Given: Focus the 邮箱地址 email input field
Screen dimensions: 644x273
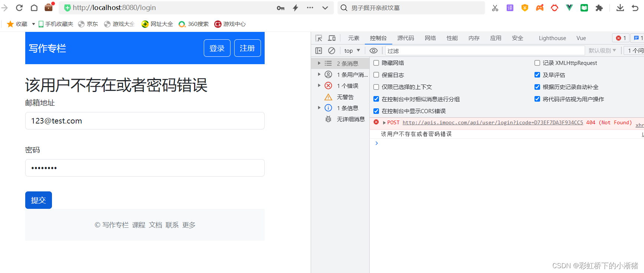Looking at the screenshot, I should pyautogui.click(x=145, y=121).
